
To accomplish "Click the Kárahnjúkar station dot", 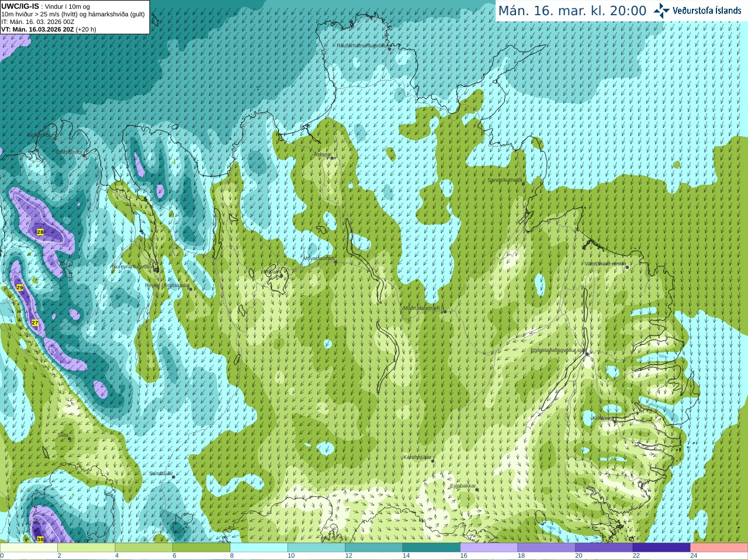I will [433, 461].
